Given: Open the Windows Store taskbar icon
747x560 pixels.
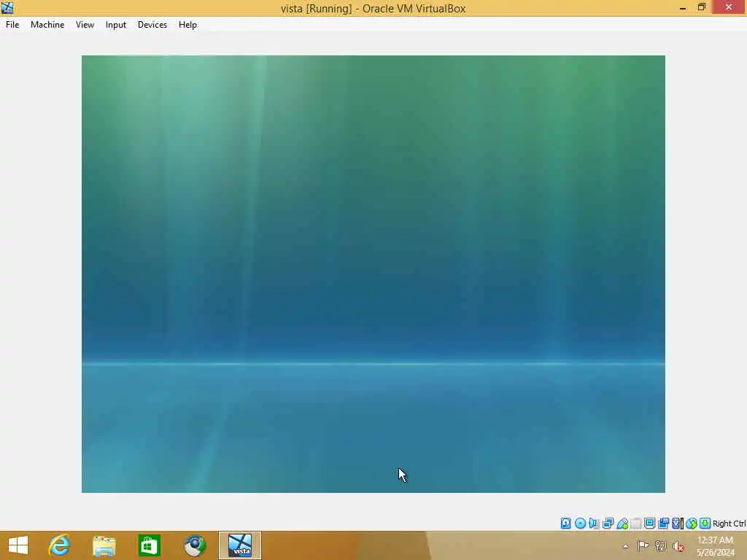Looking at the screenshot, I should 149,545.
